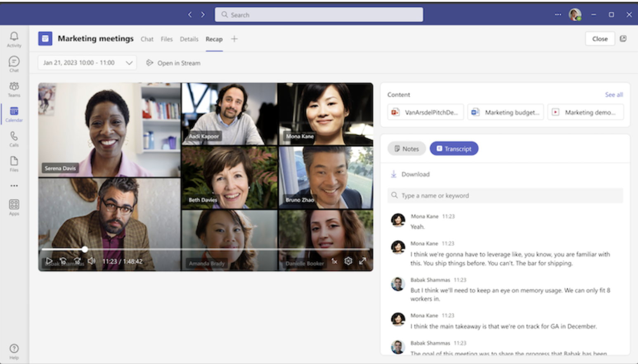The width and height of the screenshot is (638, 364).
Task: Open the more options ellipsis in title bar
Action: (558, 14)
